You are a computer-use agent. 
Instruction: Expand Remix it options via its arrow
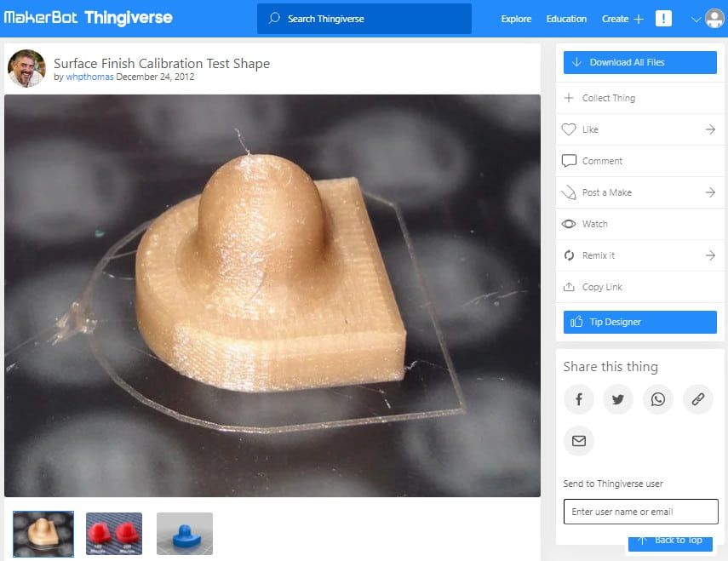click(x=712, y=255)
